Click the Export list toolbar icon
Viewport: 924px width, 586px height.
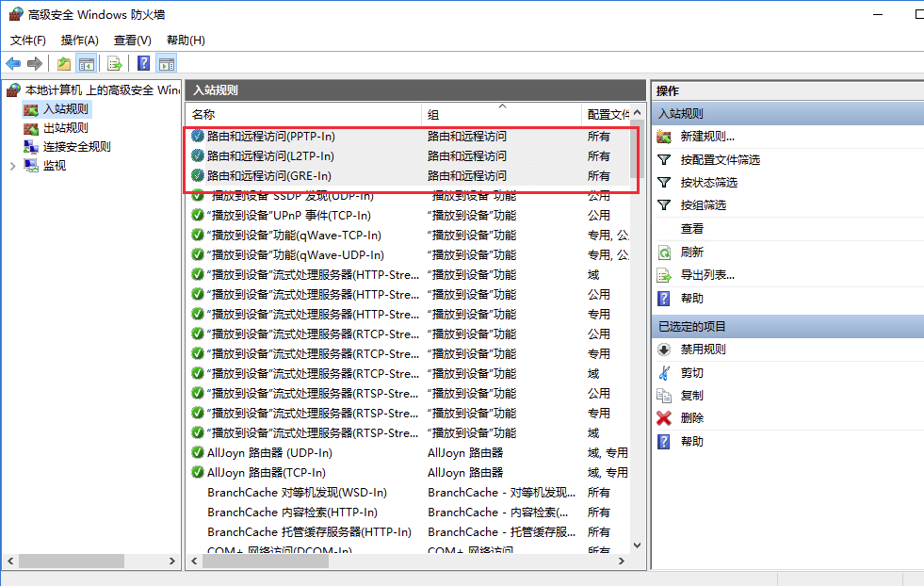(x=114, y=63)
